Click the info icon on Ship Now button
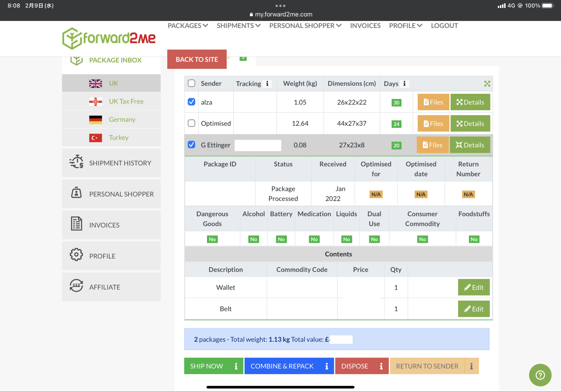Viewport: 561px width, 392px height. pos(236,366)
